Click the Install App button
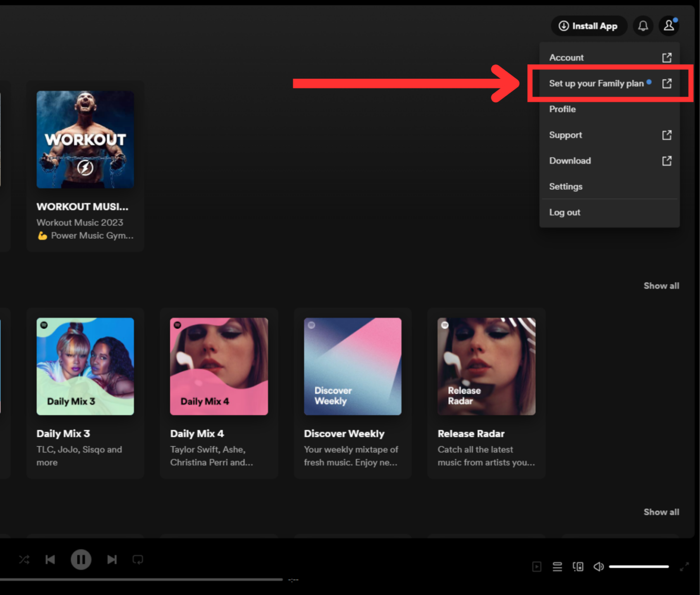This screenshot has height=595, width=700. [589, 26]
